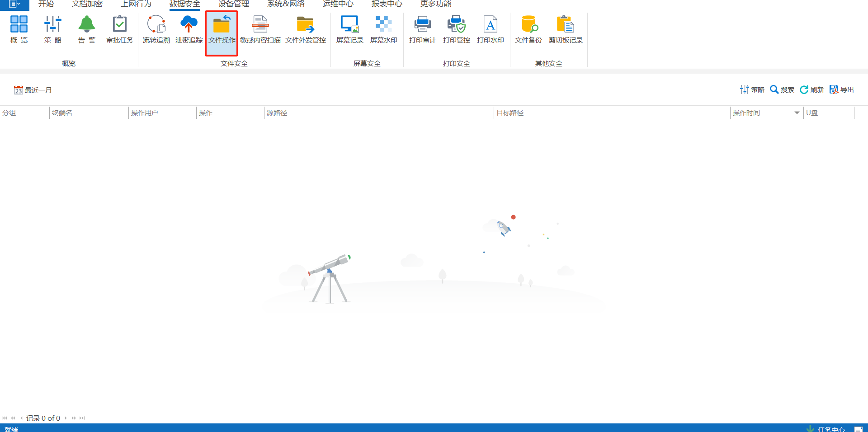Click the 记录 0 of 0 pager text
The height and width of the screenshot is (432, 868).
(43, 418)
